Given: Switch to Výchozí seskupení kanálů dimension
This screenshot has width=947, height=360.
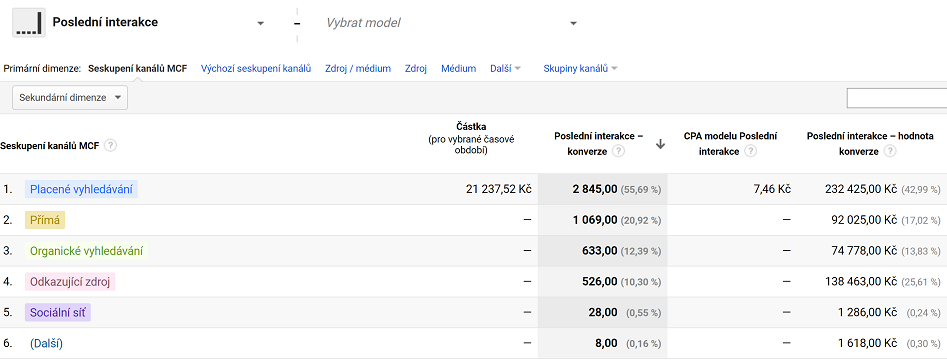Looking at the screenshot, I should click(x=256, y=69).
